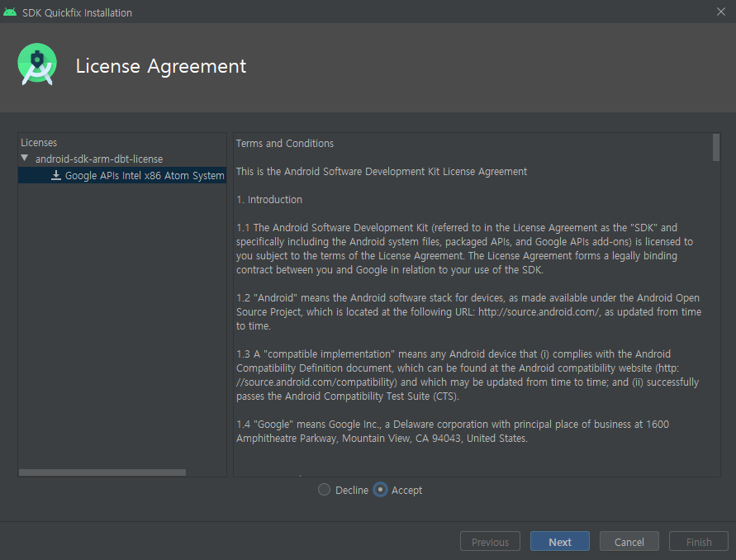Click the License Agreement title
The width and height of the screenshot is (736, 560).
coord(160,66)
